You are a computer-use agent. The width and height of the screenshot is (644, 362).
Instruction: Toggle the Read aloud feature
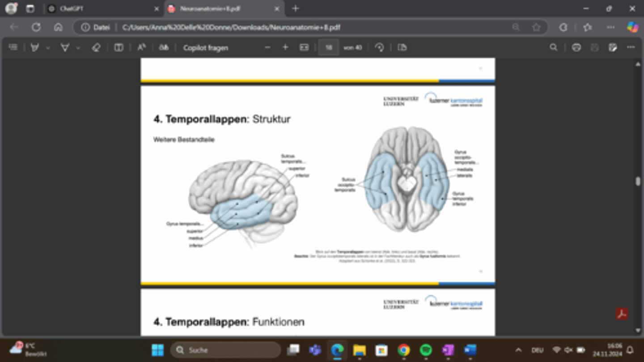(141, 47)
